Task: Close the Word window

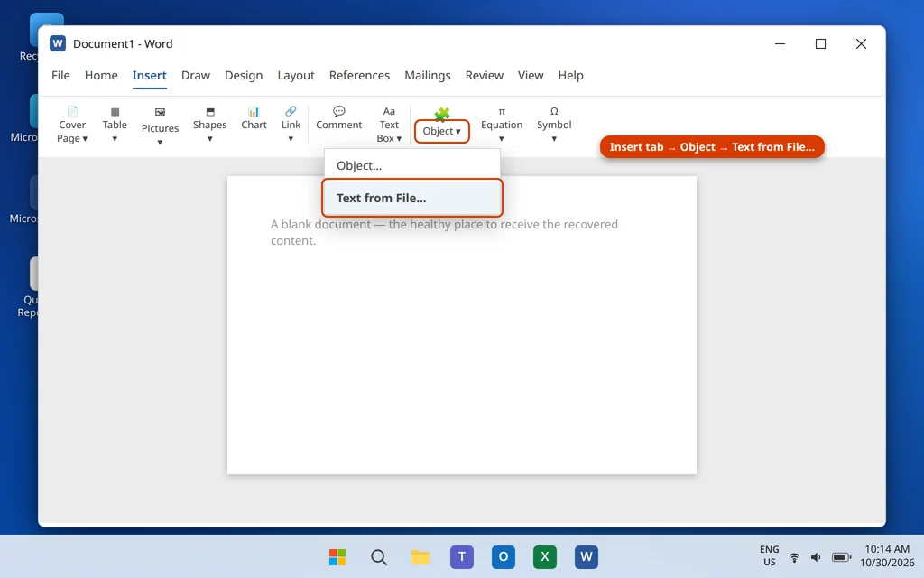Action: coord(861,43)
